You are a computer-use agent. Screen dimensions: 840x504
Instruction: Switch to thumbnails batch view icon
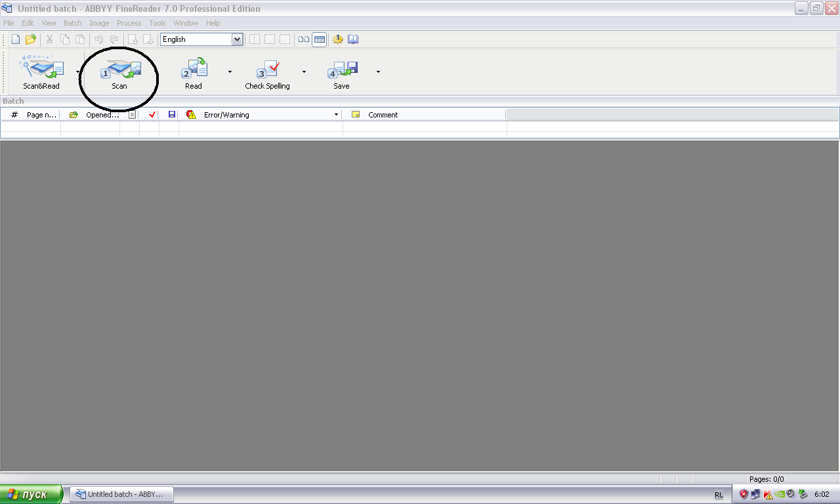304,39
